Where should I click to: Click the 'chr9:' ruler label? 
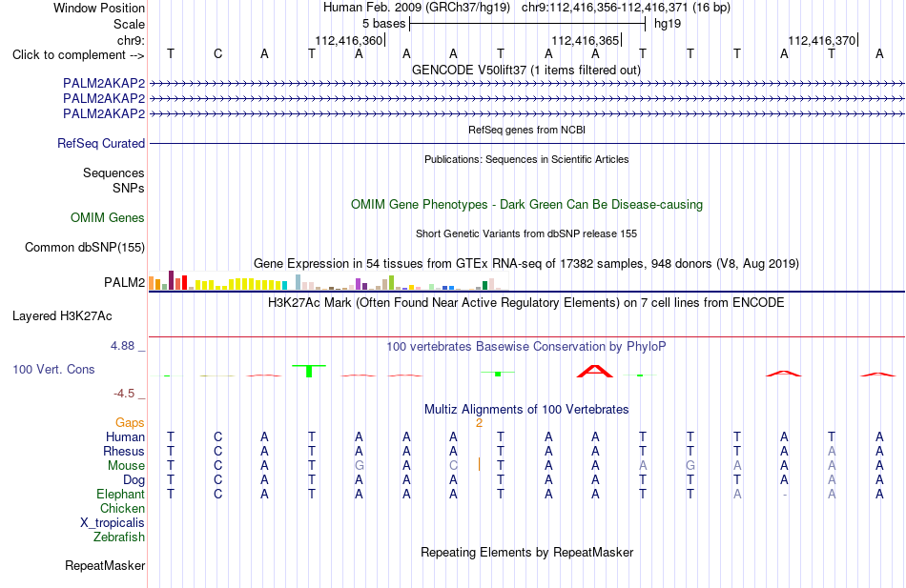pos(132,40)
